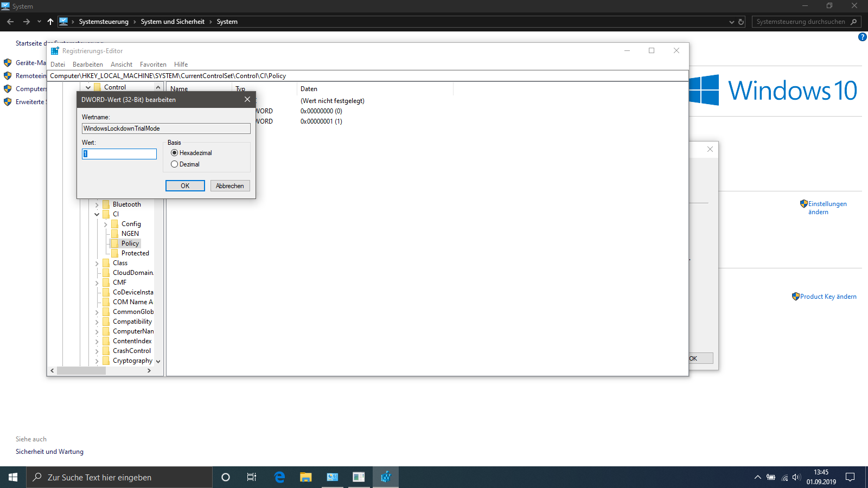Expand the Bluetooth registry key
The height and width of the screenshot is (488, 868).
97,205
